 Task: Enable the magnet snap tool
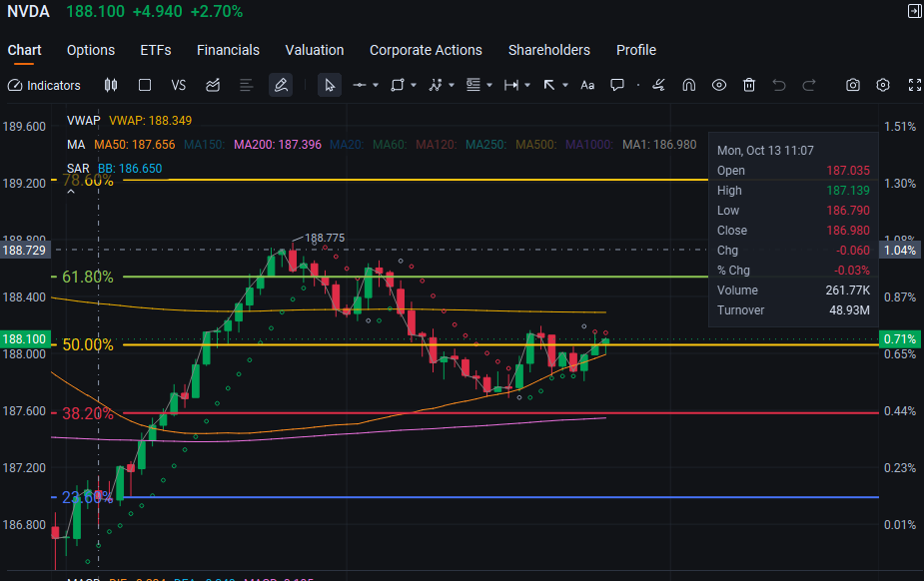[x=688, y=86]
